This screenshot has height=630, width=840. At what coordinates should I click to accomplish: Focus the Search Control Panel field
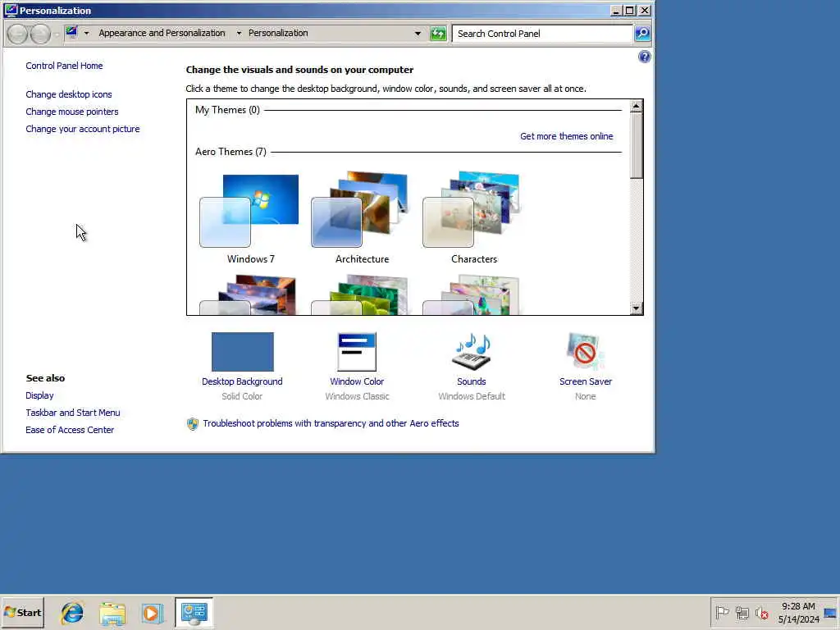click(542, 33)
